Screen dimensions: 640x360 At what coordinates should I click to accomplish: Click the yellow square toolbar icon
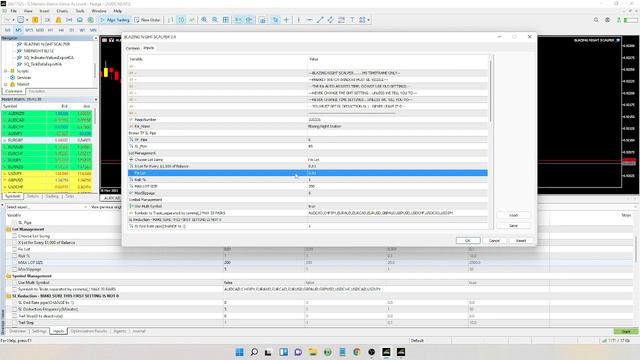click(36, 20)
